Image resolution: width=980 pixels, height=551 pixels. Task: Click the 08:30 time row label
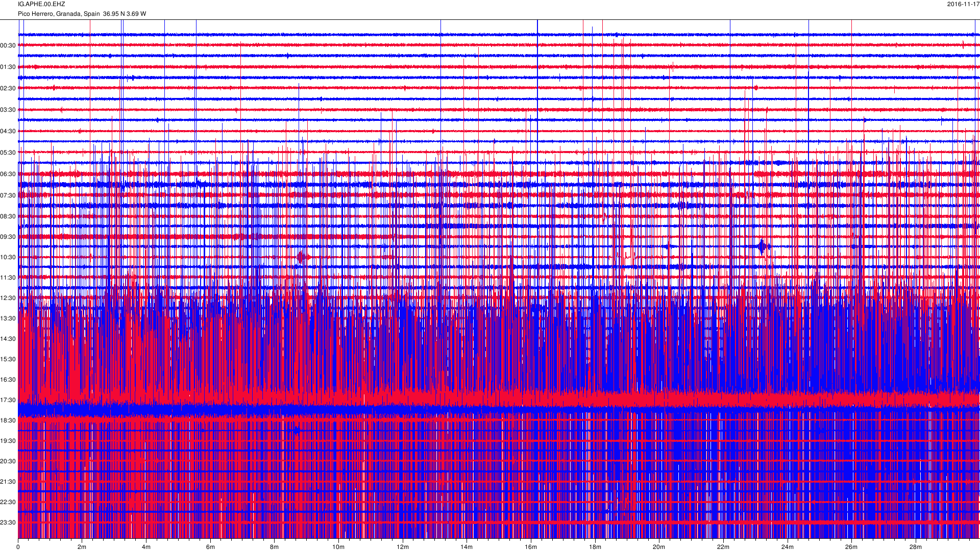coord(8,216)
